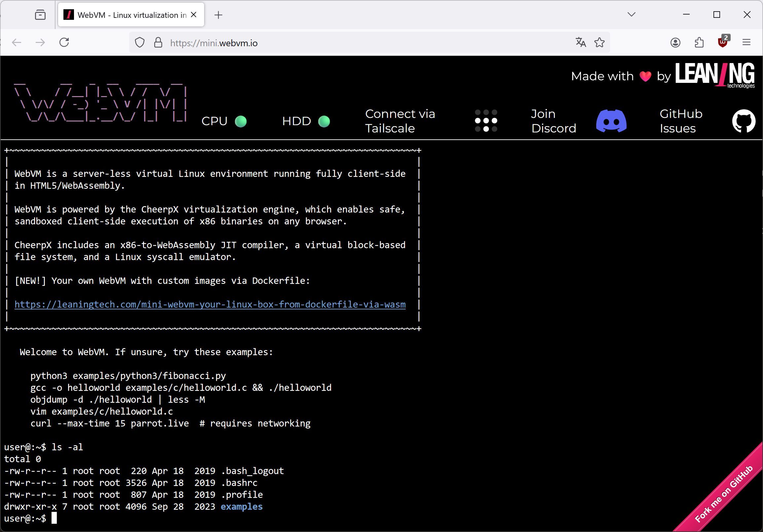Click the WebVM ASCII art logo
The width and height of the screenshot is (763, 532).
click(101, 102)
